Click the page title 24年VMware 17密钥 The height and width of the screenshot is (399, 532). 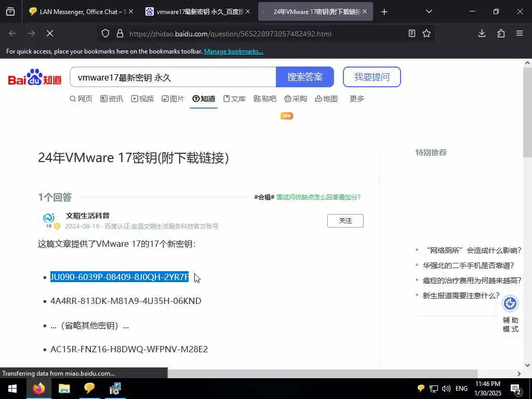pos(134,158)
